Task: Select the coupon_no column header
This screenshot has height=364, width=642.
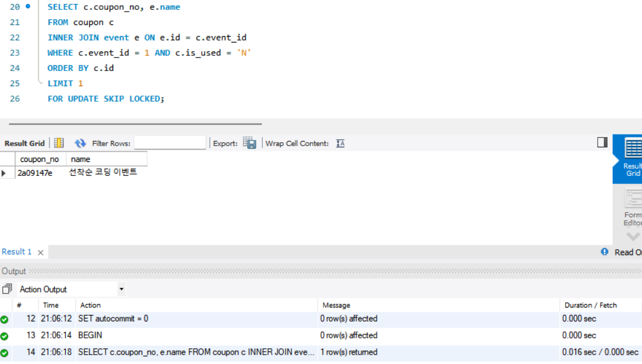Action: click(41, 159)
